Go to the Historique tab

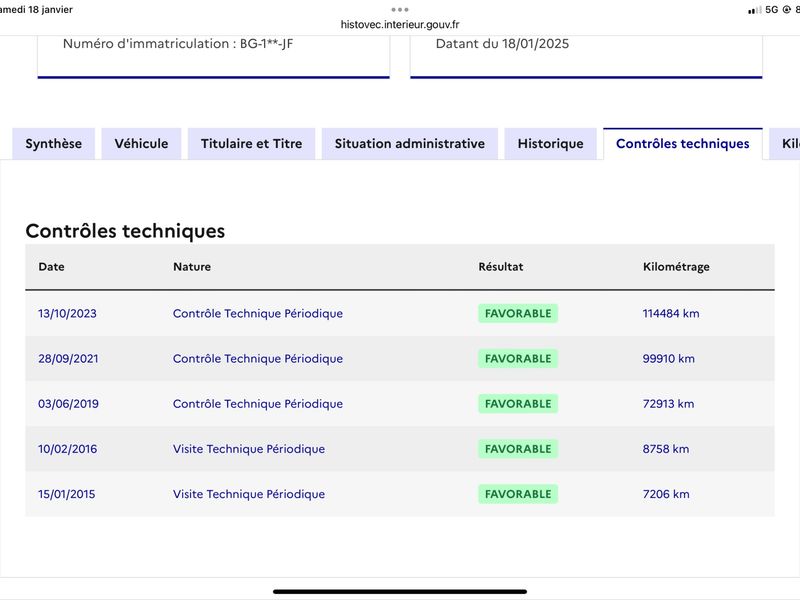[x=551, y=144]
